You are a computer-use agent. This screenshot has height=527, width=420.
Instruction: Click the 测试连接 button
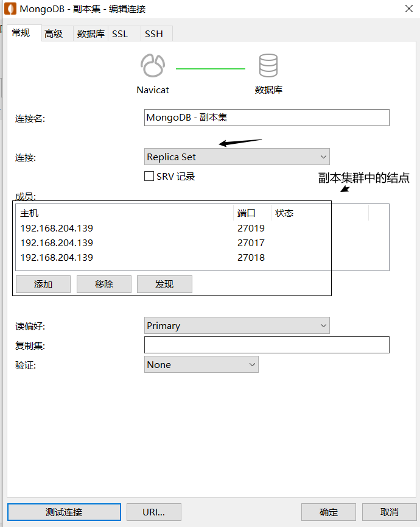(64, 512)
